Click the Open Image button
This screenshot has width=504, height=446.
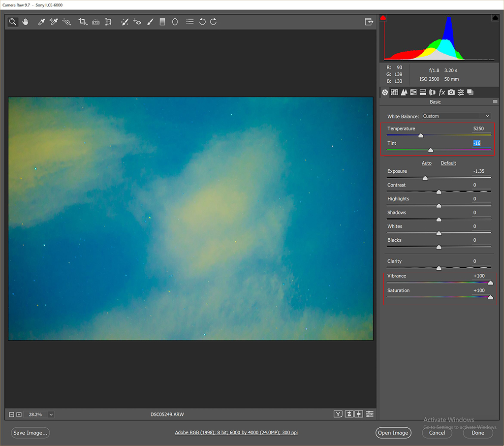393,433
